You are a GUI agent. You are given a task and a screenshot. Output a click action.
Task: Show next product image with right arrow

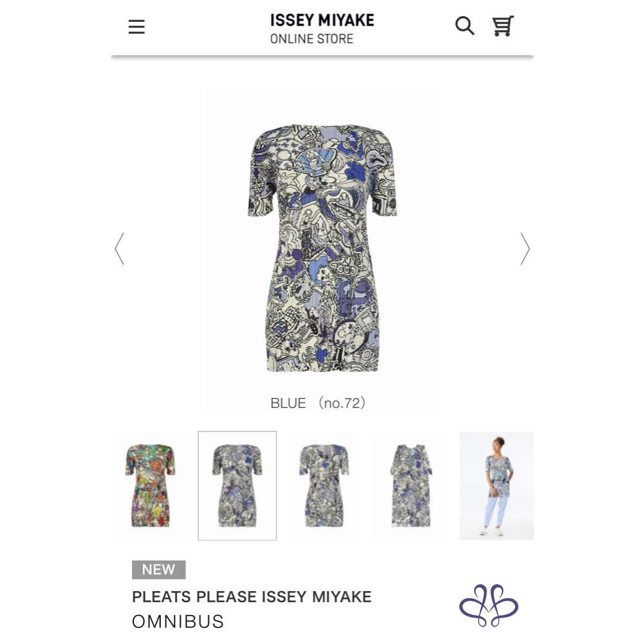525,249
